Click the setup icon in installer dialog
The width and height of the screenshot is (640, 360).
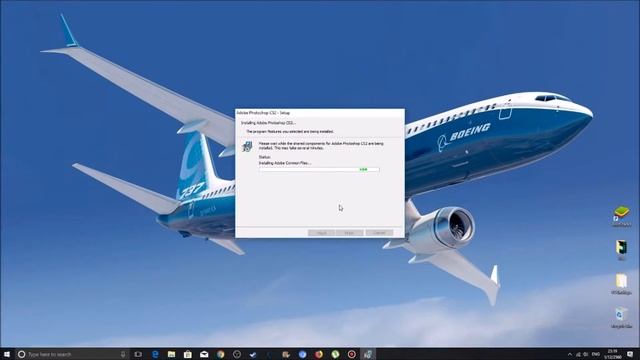coord(247,146)
